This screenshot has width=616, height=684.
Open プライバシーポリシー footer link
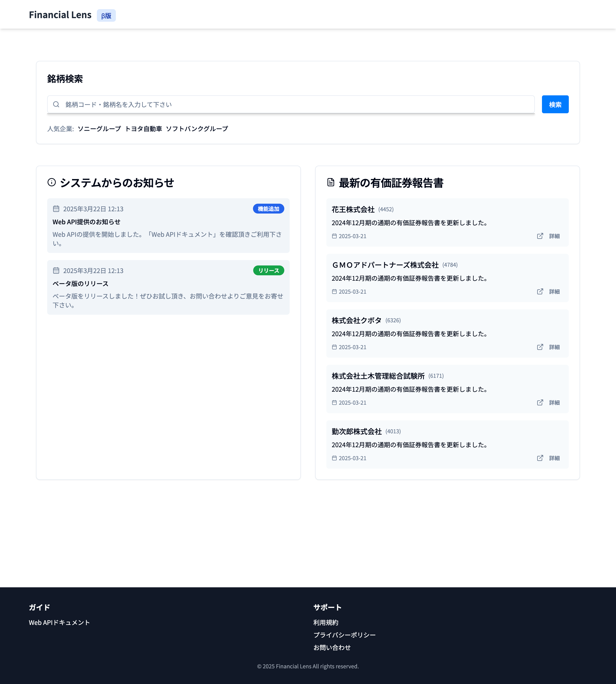pyautogui.click(x=344, y=635)
